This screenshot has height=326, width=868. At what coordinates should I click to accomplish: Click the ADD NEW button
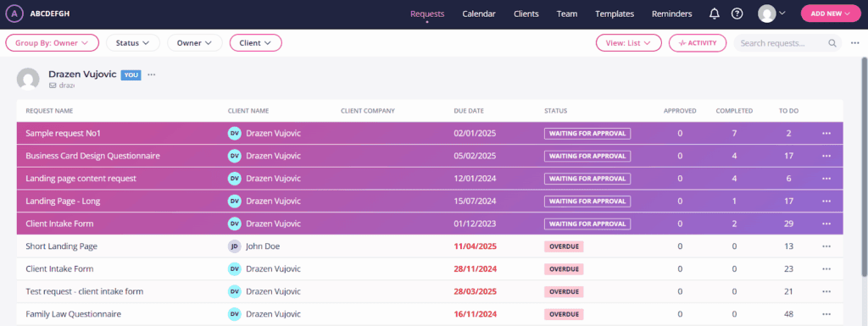830,14
